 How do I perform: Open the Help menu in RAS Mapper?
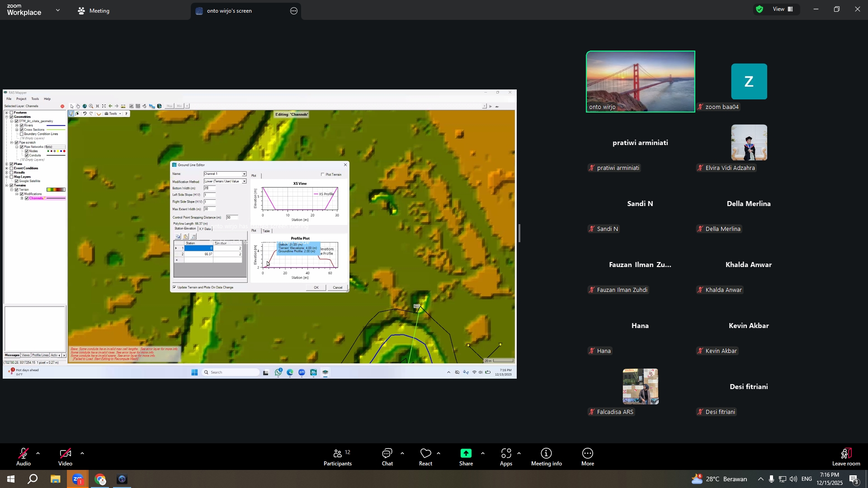coord(47,99)
